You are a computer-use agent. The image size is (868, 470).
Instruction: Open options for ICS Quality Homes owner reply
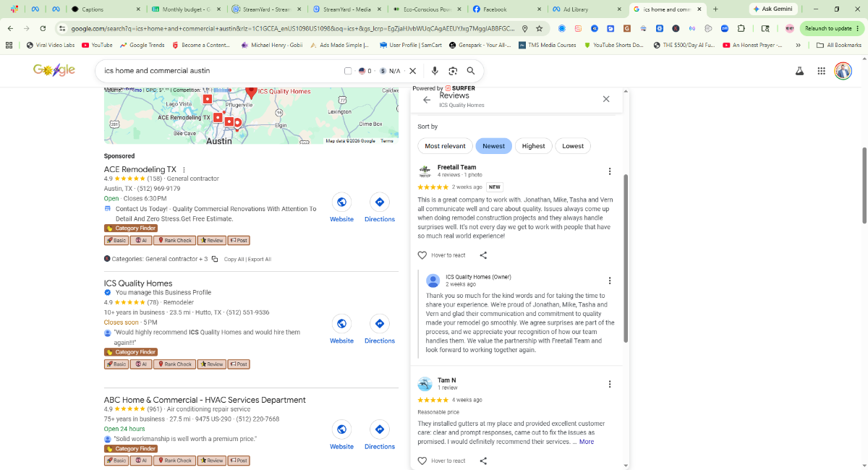(610, 281)
